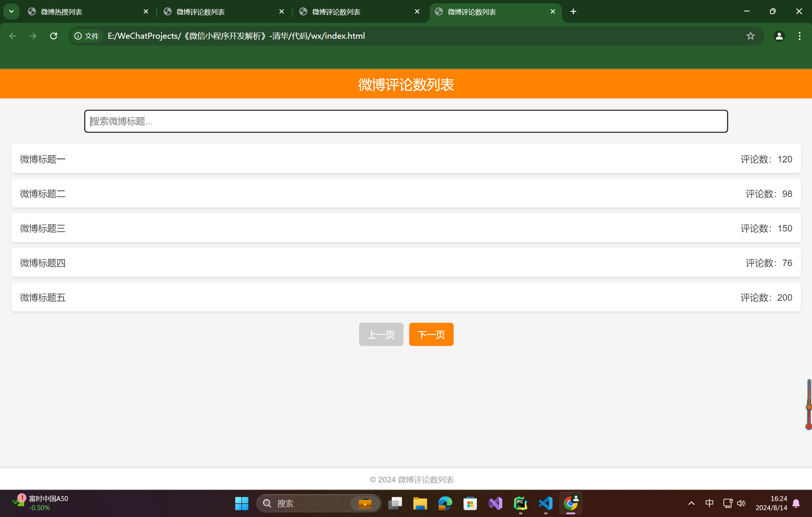Open a new browser tab
Screen dimensions: 812x517
click(573, 12)
